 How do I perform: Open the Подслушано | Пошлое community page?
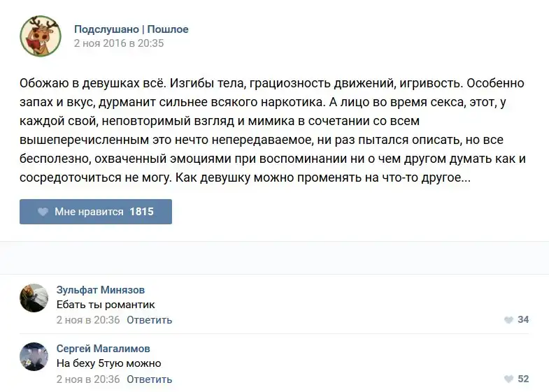tap(131, 29)
